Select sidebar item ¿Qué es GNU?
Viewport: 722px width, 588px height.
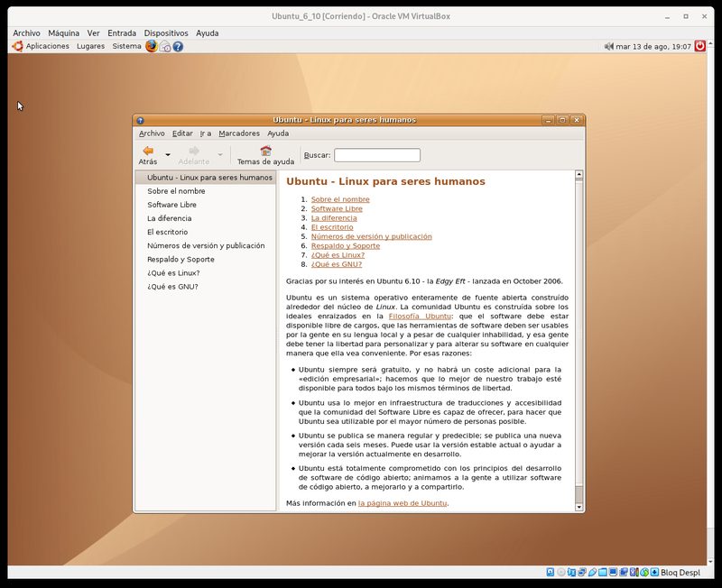click(206, 287)
